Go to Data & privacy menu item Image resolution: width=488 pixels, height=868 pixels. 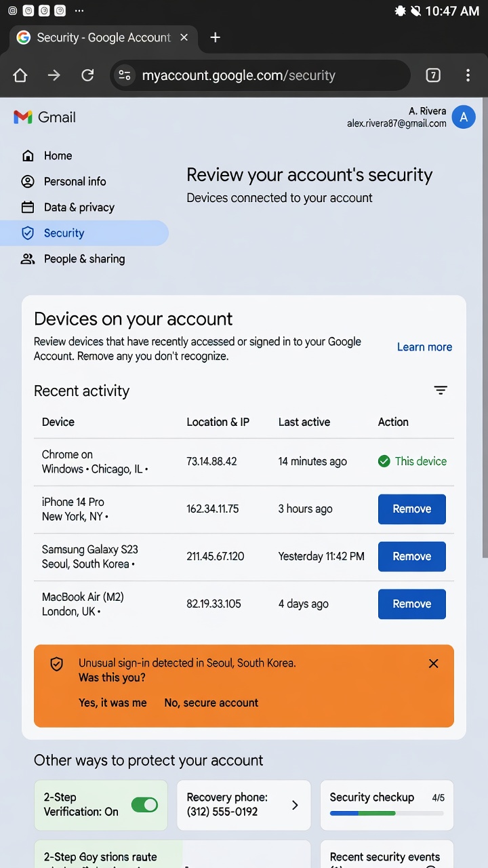[x=79, y=208]
